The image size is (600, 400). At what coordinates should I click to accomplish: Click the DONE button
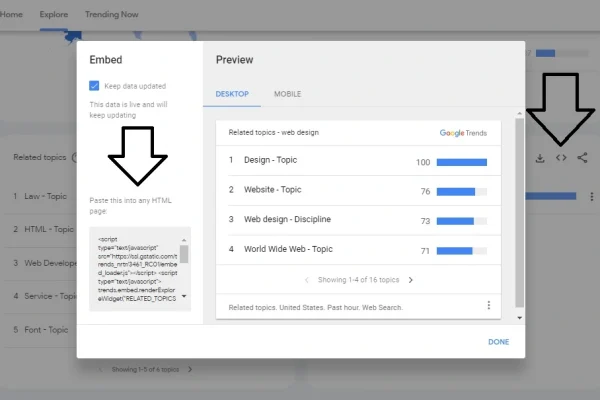pos(498,342)
